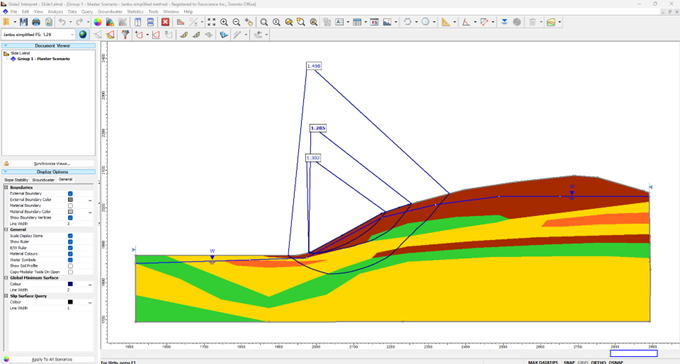The width and height of the screenshot is (680, 364).
Task: Click the Redo arrow icon
Action: [79, 22]
